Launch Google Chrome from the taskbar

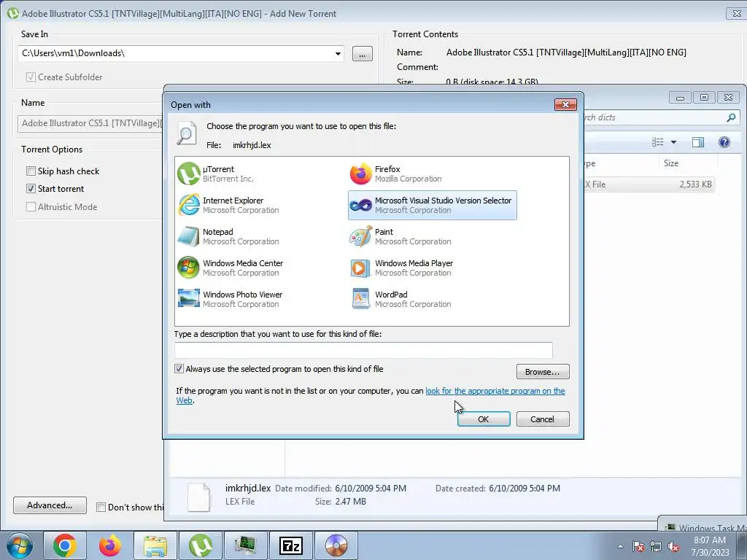pyautogui.click(x=65, y=545)
